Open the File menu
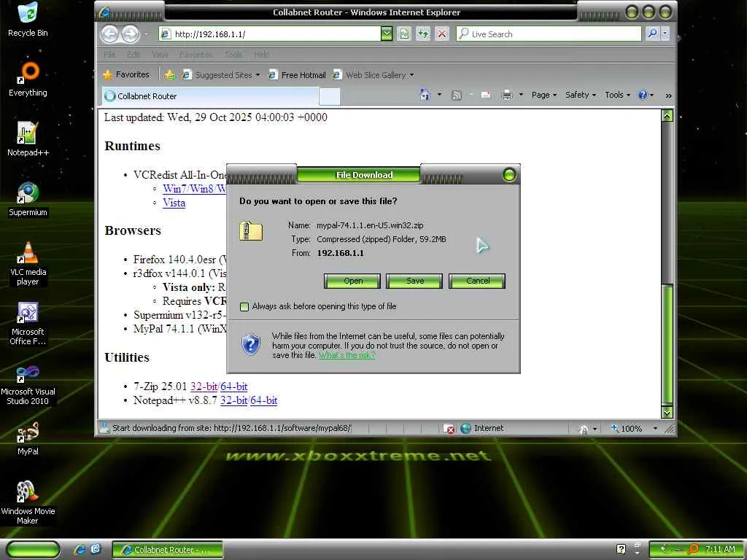 point(109,54)
